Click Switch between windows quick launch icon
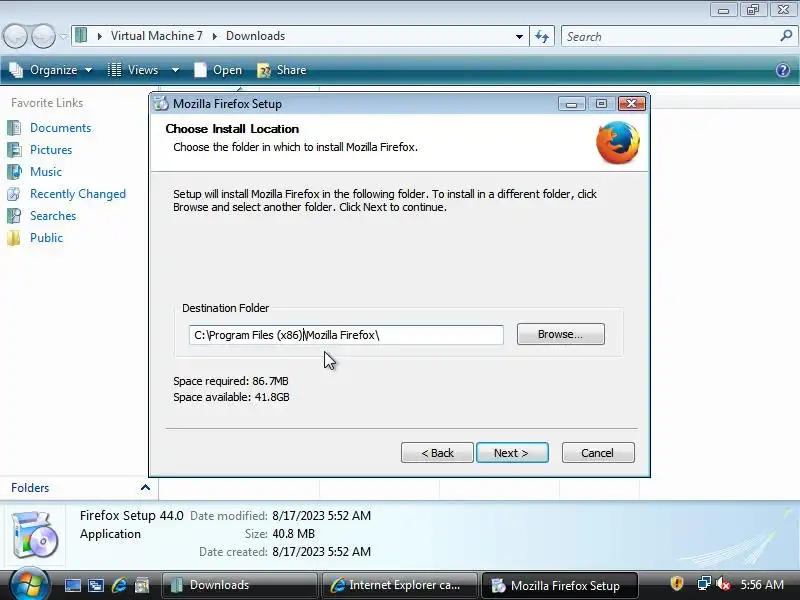800x600 pixels. (x=95, y=585)
